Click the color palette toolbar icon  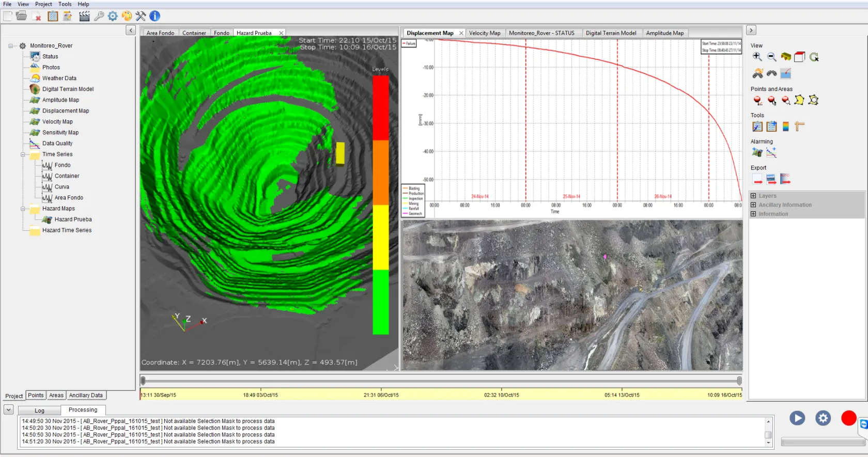(x=127, y=16)
